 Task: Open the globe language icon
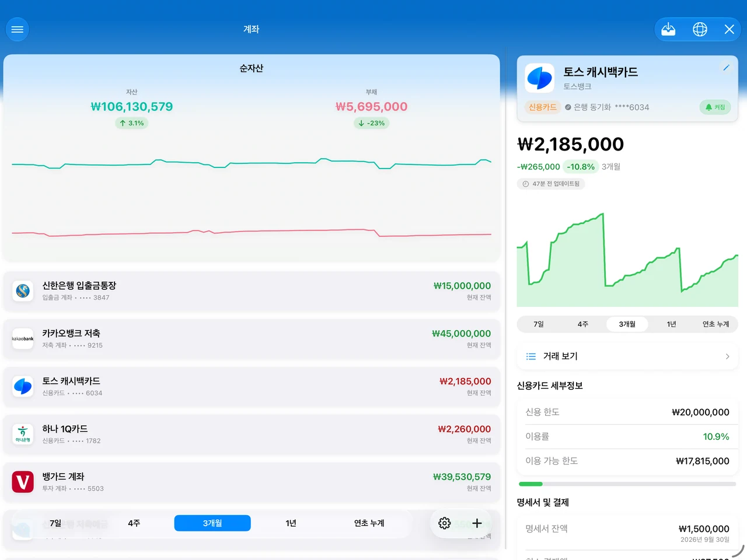coord(700,29)
